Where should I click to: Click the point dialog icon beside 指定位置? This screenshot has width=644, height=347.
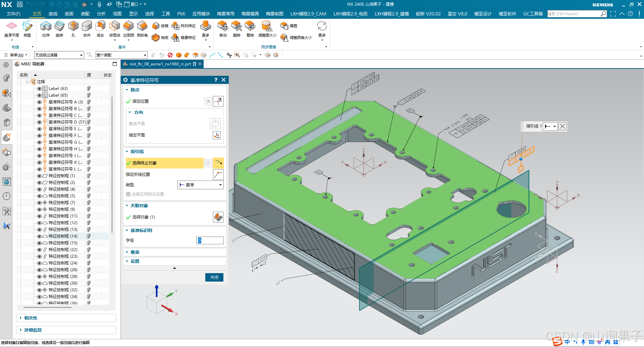pyautogui.click(x=218, y=101)
